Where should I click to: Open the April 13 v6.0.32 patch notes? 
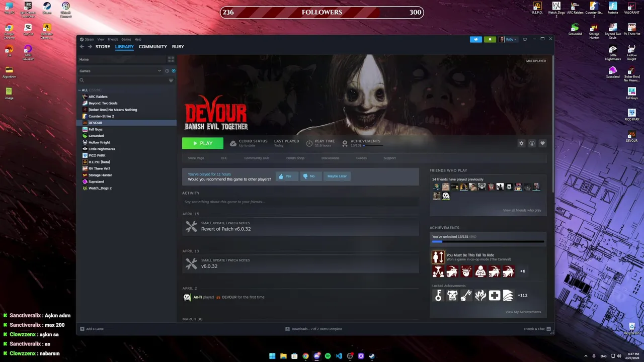click(x=300, y=264)
